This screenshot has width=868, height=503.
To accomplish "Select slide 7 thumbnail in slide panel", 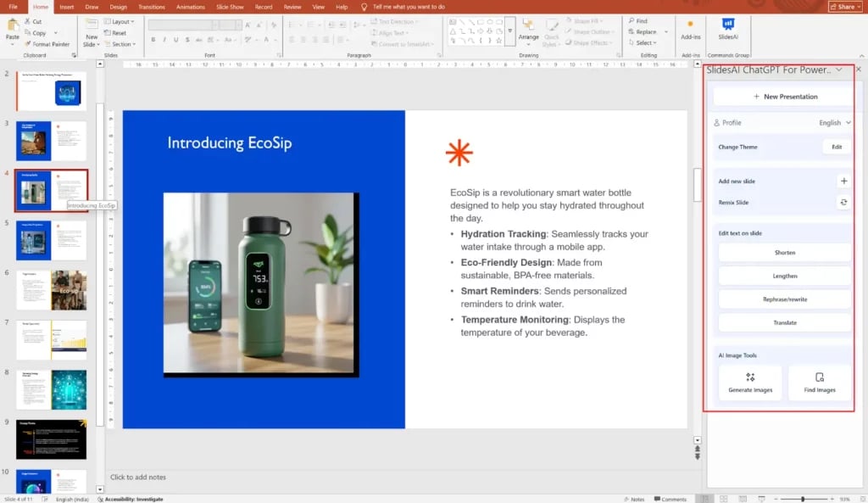I will tap(51, 339).
